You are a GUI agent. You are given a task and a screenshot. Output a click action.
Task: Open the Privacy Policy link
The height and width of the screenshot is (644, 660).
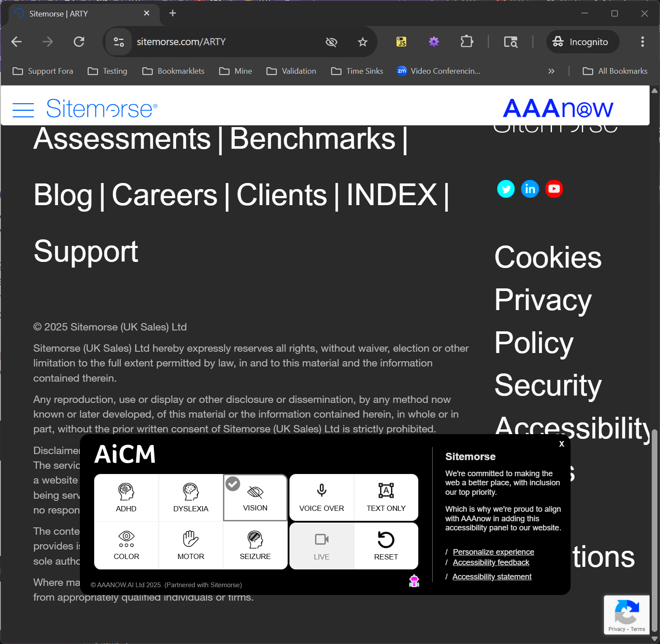click(x=543, y=321)
